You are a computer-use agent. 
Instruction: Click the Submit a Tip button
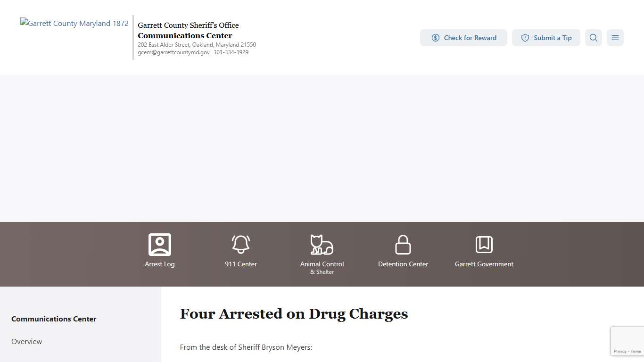pyautogui.click(x=546, y=38)
